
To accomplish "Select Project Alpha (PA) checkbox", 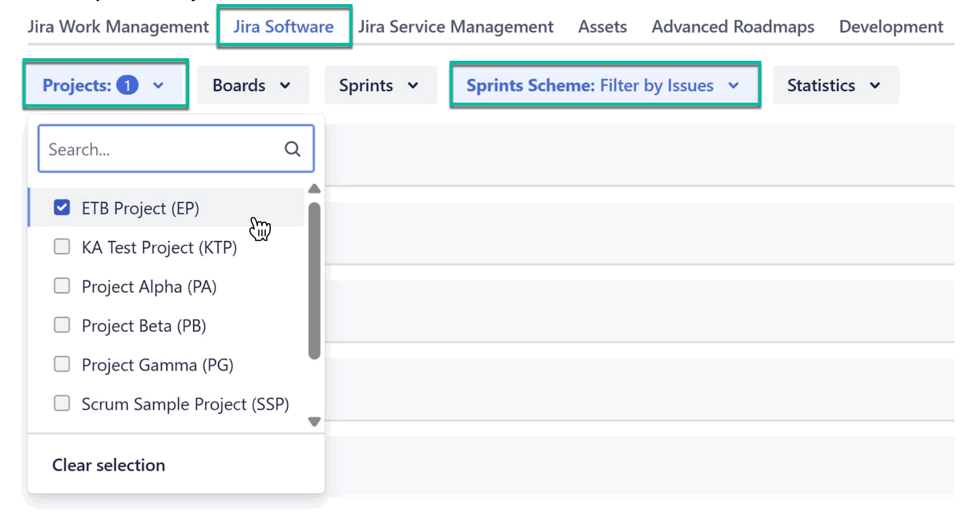I will (62, 286).
